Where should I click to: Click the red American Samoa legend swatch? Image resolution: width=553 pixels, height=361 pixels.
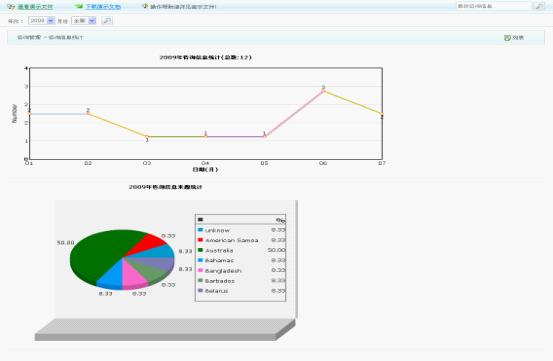[x=200, y=240]
